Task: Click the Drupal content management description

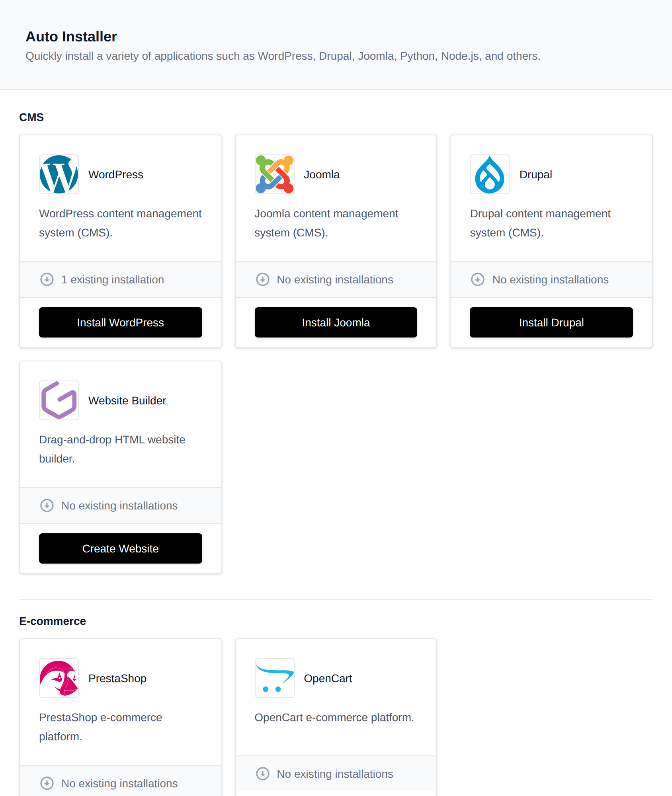Action: [x=540, y=223]
